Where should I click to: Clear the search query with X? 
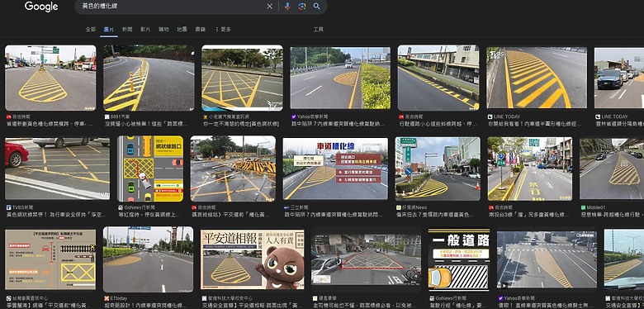269,6
